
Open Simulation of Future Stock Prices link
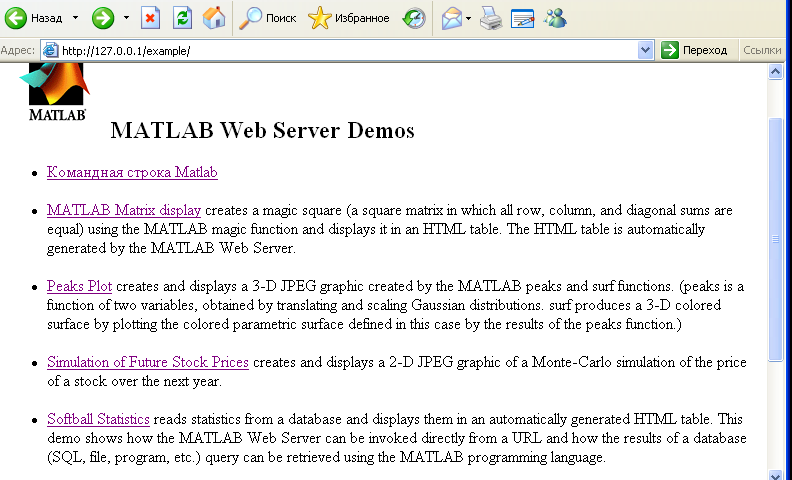[147, 362]
